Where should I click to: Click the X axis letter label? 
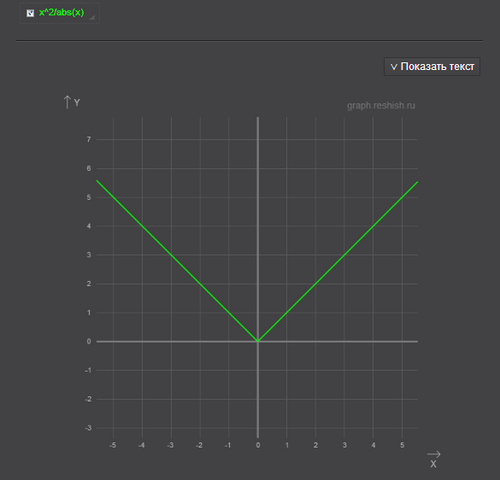point(433,464)
